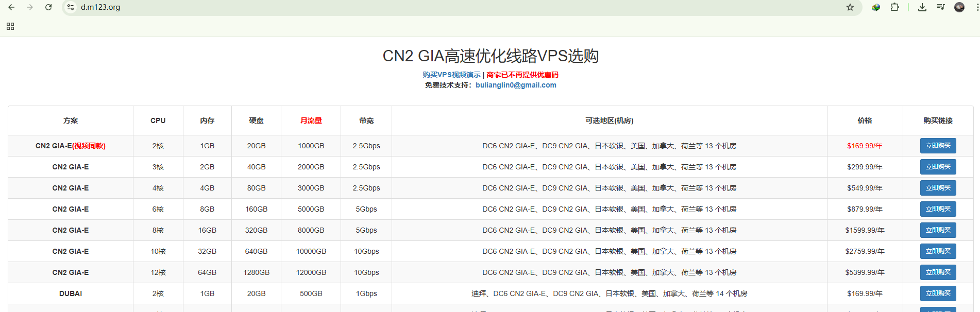Open site information icon in address bar
The height and width of the screenshot is (312, 980).
[x=71, y=7]
